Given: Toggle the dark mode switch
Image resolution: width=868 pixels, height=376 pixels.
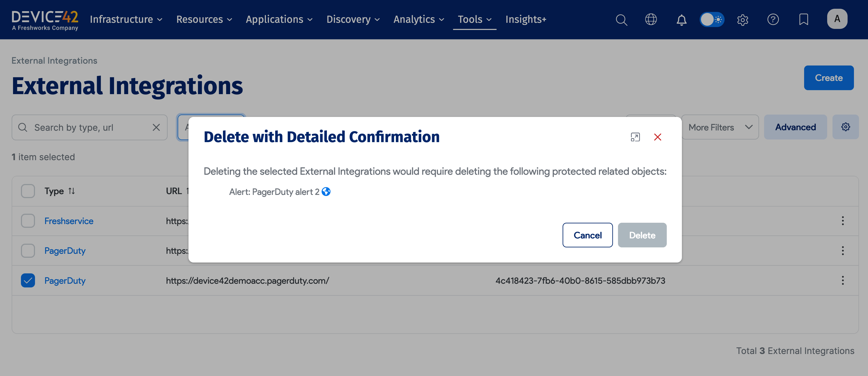Looking at the screenshot, I should [712, 20].
